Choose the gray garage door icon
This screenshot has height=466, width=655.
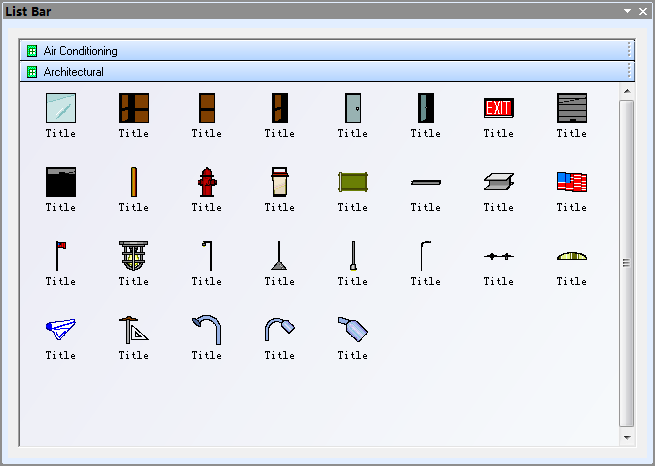click(x=571, y=108)
